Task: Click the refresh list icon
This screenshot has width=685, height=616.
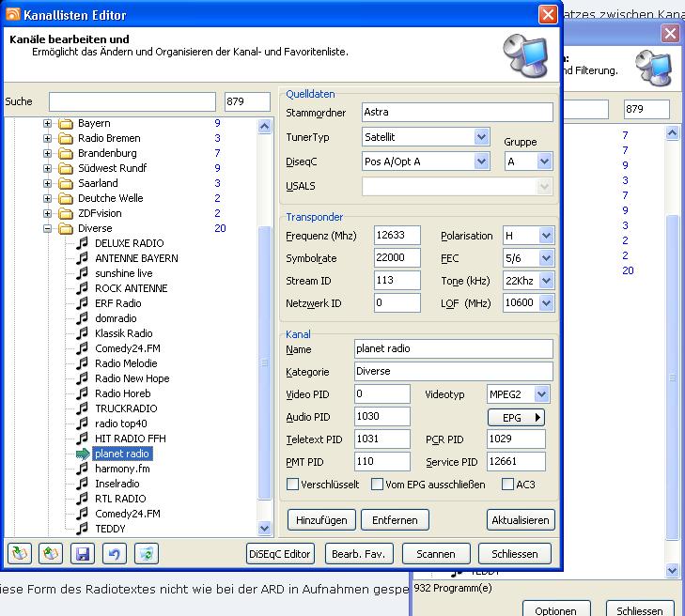Action: 147,554
